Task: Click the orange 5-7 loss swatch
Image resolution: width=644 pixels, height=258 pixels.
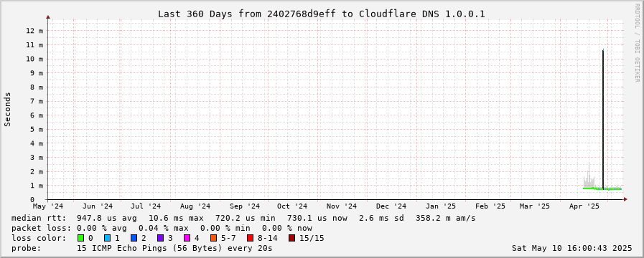Action: [x=213, y=238]
